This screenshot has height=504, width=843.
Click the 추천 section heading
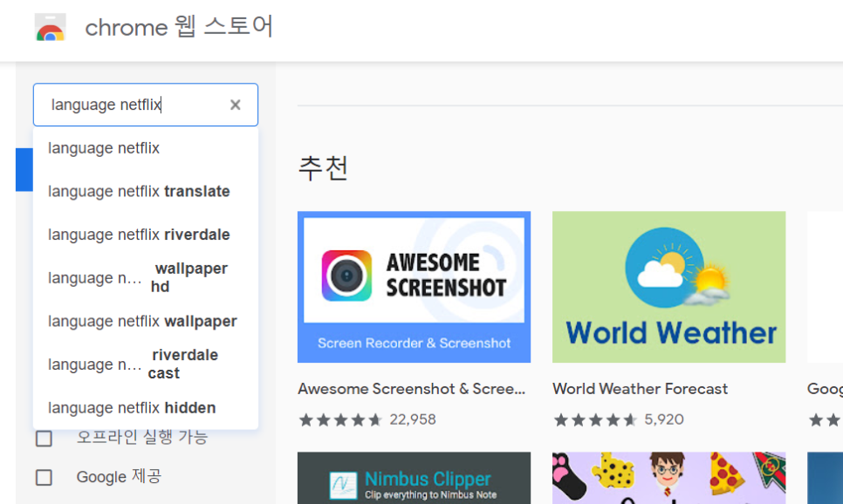pyautogui.click(x=323, y=168)
